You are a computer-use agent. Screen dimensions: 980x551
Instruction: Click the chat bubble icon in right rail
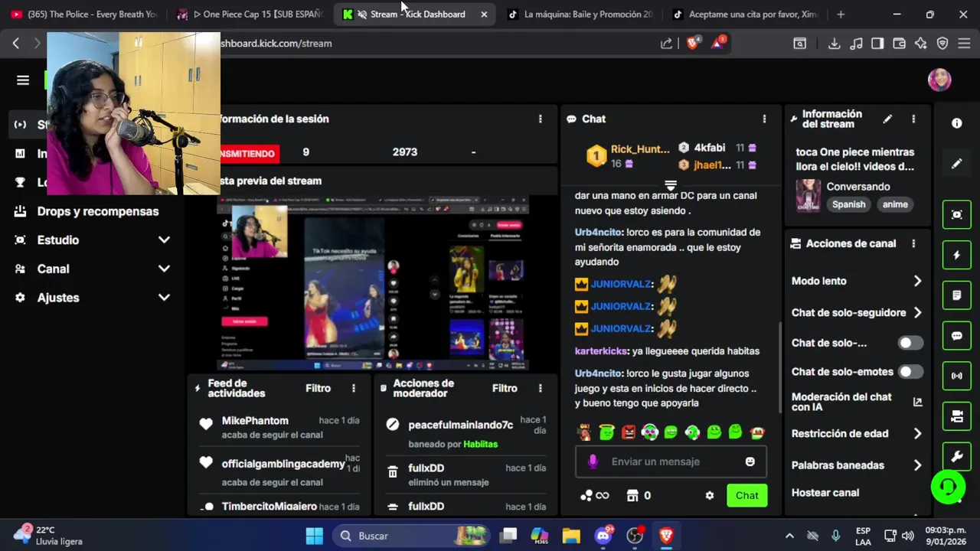click(956, 336)
